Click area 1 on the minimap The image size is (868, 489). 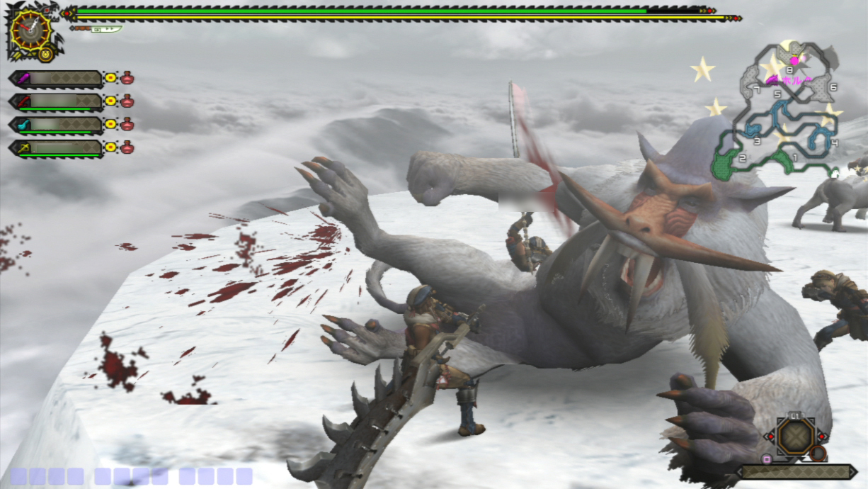(794, 157)
